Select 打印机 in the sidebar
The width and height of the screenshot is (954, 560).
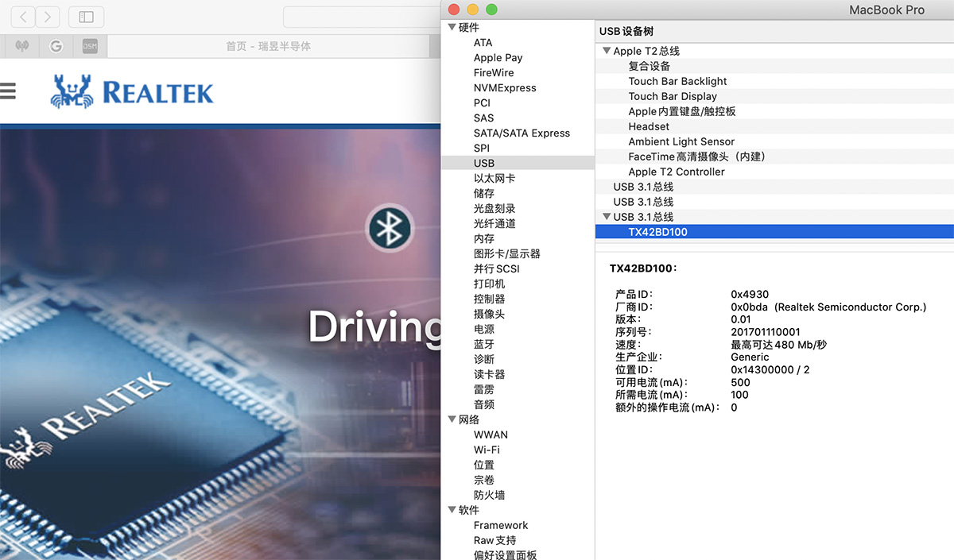tap(489, 284)
